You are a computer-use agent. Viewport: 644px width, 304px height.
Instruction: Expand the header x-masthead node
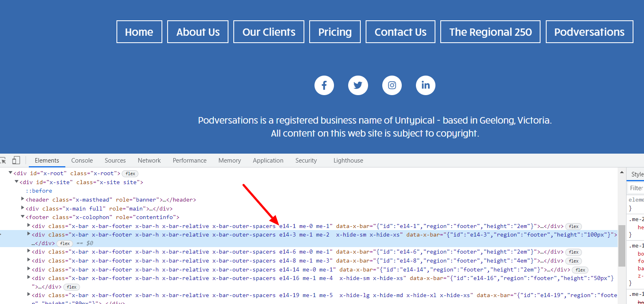click(23, 199)
